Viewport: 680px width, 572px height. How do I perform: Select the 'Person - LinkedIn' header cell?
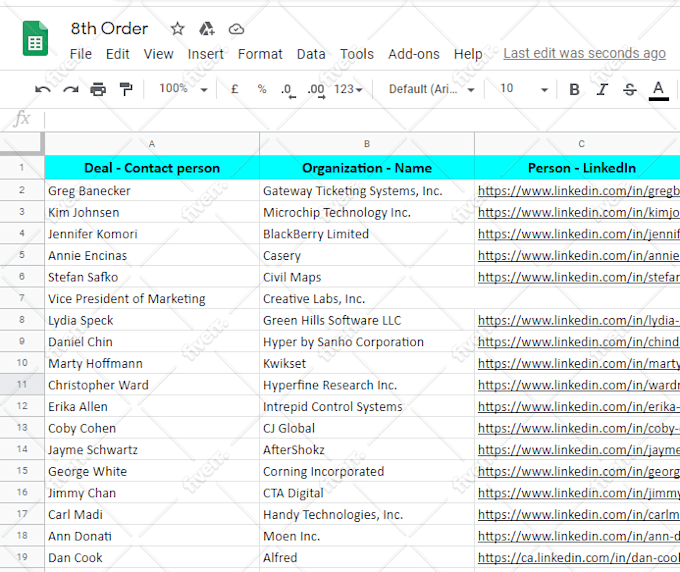(x=577, y=168)
